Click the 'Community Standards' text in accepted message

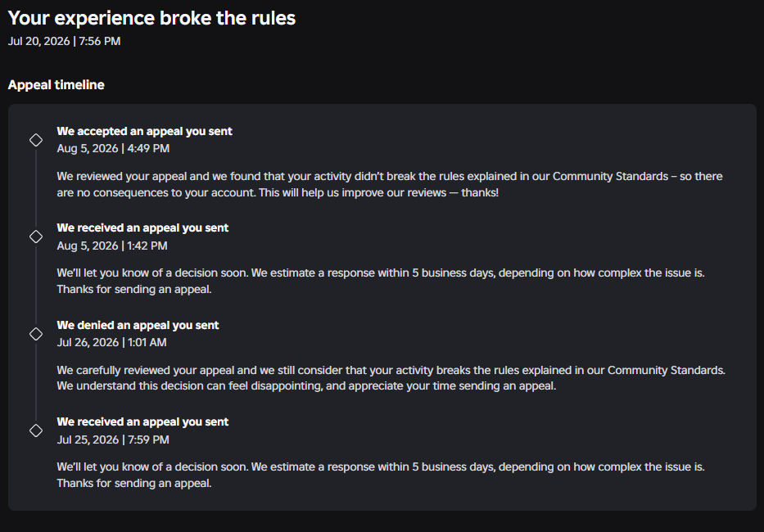pos(610,176)
